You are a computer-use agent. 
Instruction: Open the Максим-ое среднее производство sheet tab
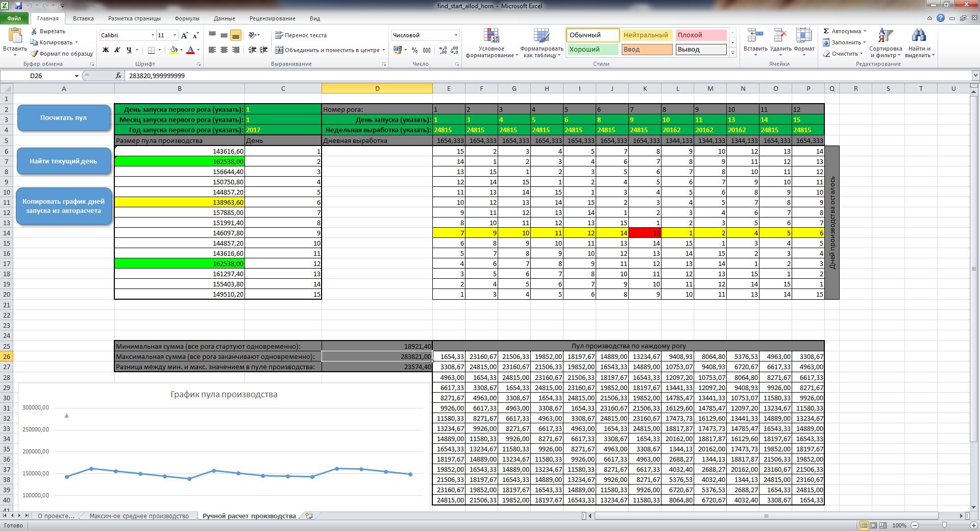tap(139, 516)
